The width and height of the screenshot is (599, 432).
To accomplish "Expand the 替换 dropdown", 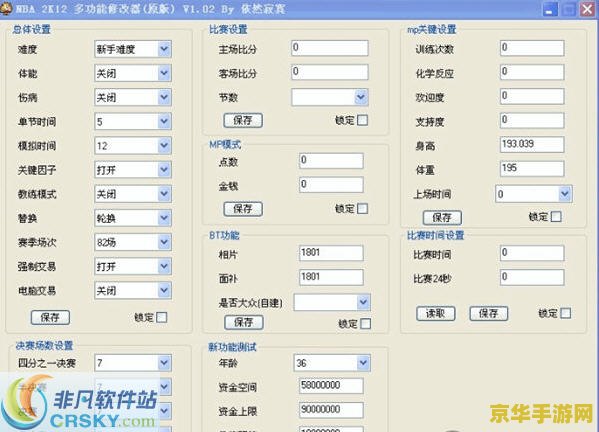I will coord(164,218).
